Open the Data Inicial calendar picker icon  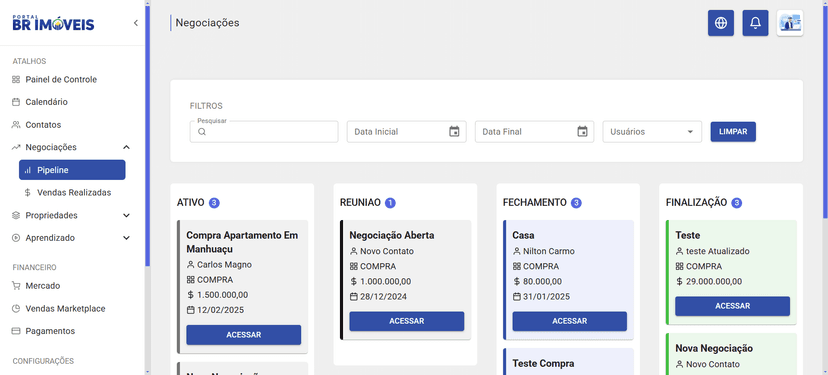[x=454, y=132]
